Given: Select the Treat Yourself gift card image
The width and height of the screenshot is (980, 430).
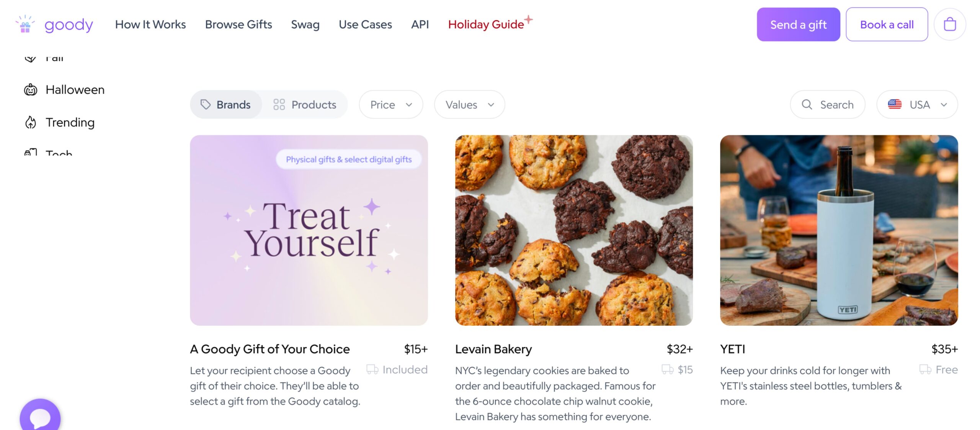Looking at the screenshot, I should [x=309, y=230].
